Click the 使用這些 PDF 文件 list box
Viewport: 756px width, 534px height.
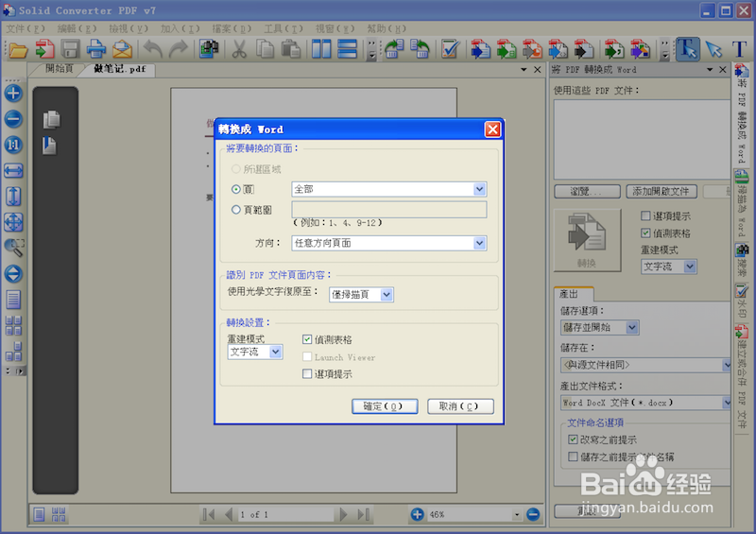[642, 140]
